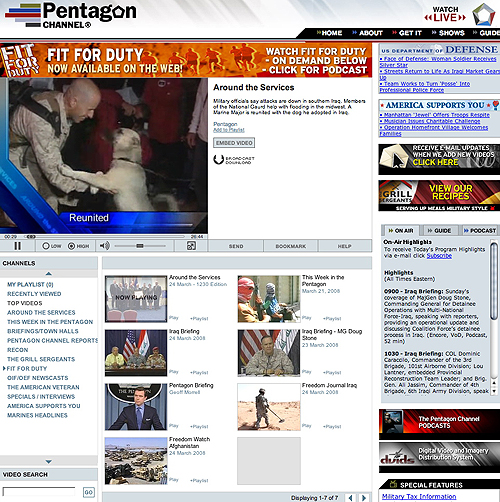Select LOW quality radio option
The height and width of the screenshot is (502, 500).
pyautogui.click(x=51, y=246)
